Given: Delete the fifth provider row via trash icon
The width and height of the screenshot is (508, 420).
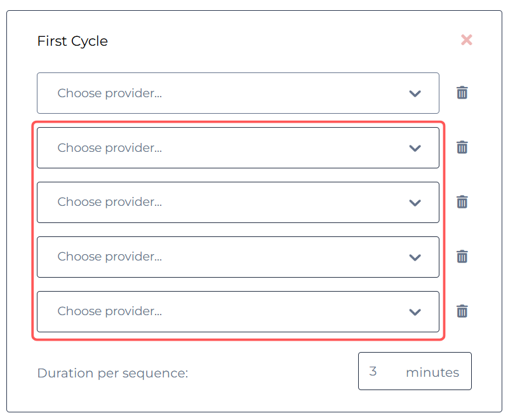Looking at the screenshot, I should pyautogui.click(x=462, y=311).
